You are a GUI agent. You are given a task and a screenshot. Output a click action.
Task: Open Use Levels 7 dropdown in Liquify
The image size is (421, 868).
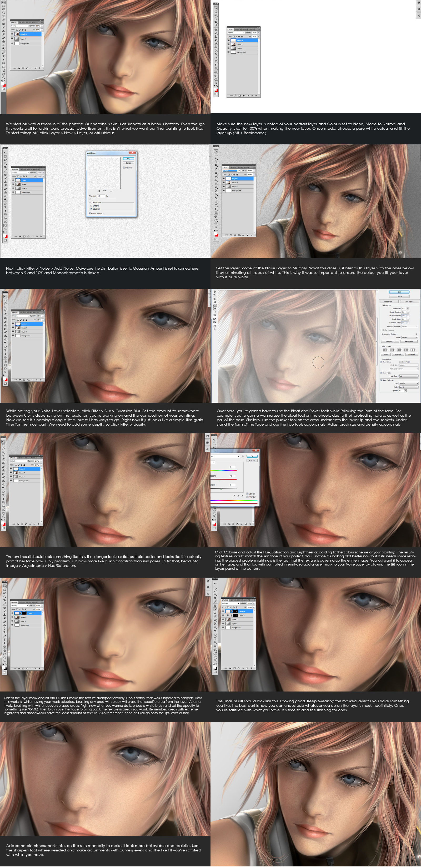click(409, 383)
